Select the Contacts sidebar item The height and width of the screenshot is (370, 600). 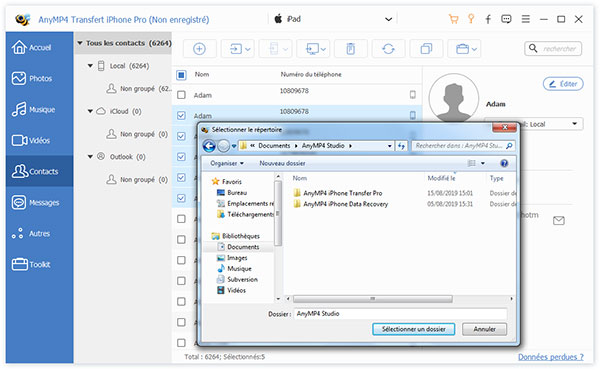click(x=39, y=171)
